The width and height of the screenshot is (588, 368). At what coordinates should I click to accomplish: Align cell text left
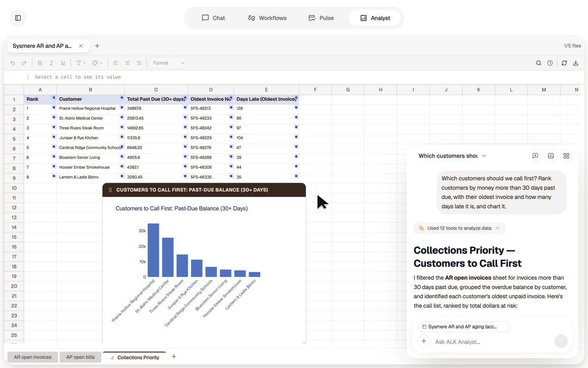pos(116,63)
